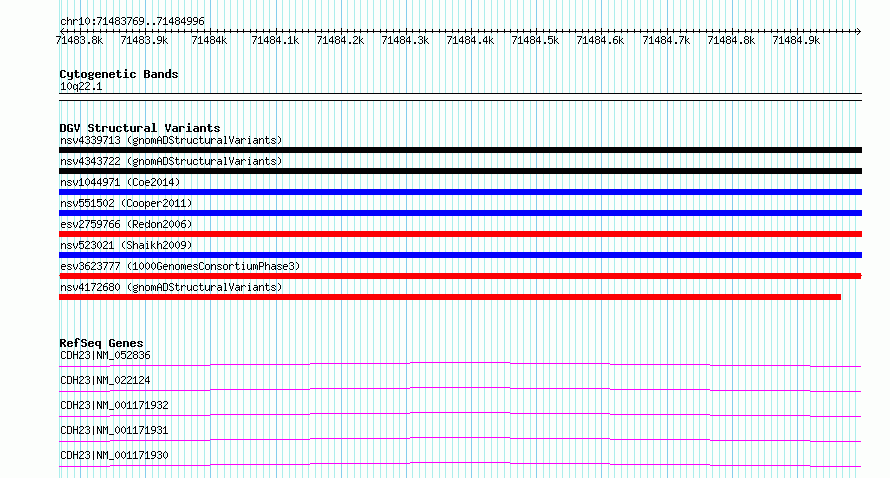Open variant nsv523021 (Shaikh2009) label
The height and width of the screenshot is (478, 890).
126,245
